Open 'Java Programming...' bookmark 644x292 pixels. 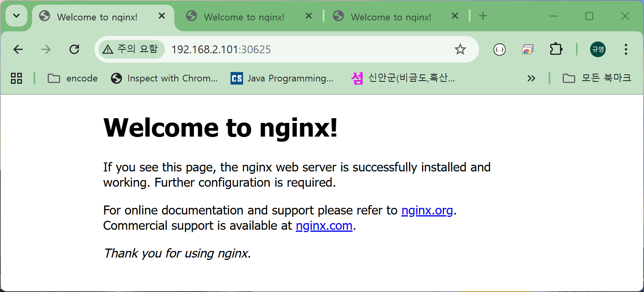point(282,78)
